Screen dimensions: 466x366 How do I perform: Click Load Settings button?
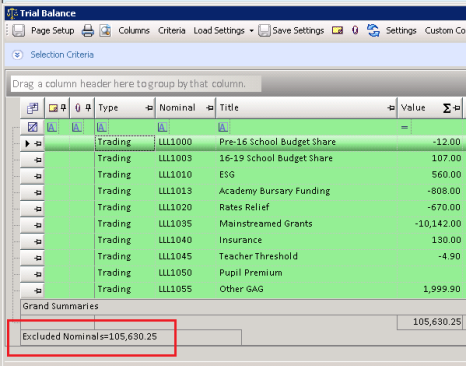pyautogui.click(x=219, y=31)
